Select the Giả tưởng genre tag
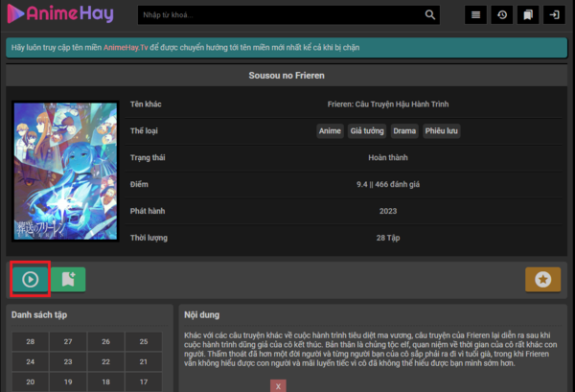Image resolution: width=575 pixels, height=392 pixels. click(x=367, y=131)
